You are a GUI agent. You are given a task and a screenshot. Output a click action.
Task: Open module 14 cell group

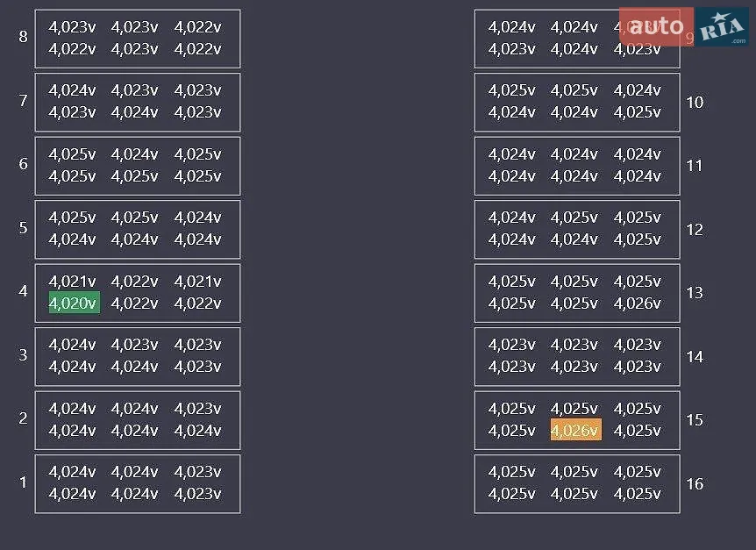pyautogui.click(x=577, y=357)
